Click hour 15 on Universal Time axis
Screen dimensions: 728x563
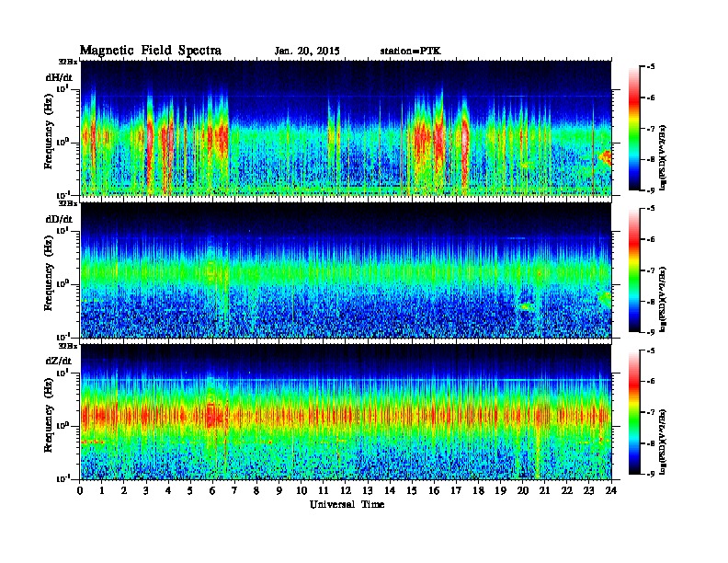pos(412,491)
